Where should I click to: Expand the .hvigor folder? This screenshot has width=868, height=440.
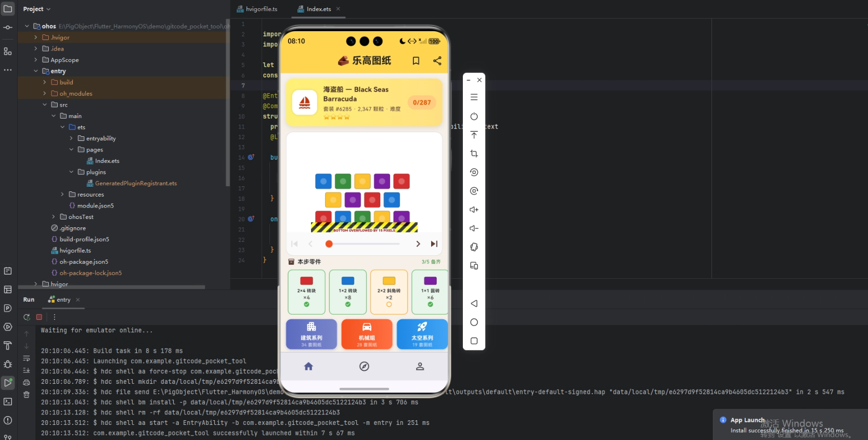(x=36, y=37)
